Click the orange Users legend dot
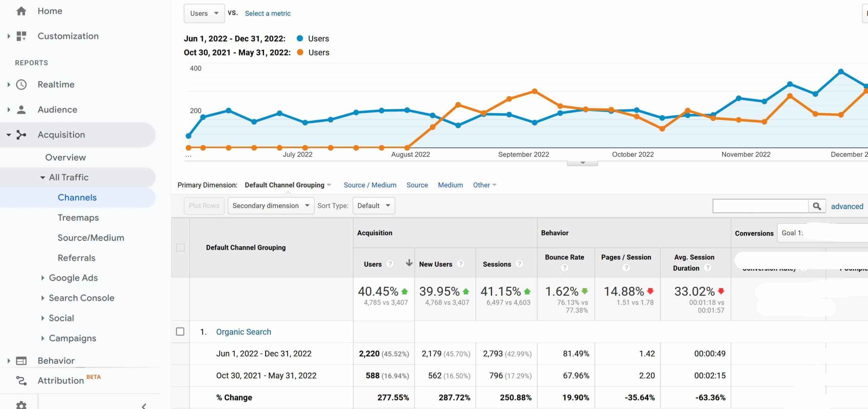Image resolution: width=868 pixels, height=409 pixels. click(300, 52)
